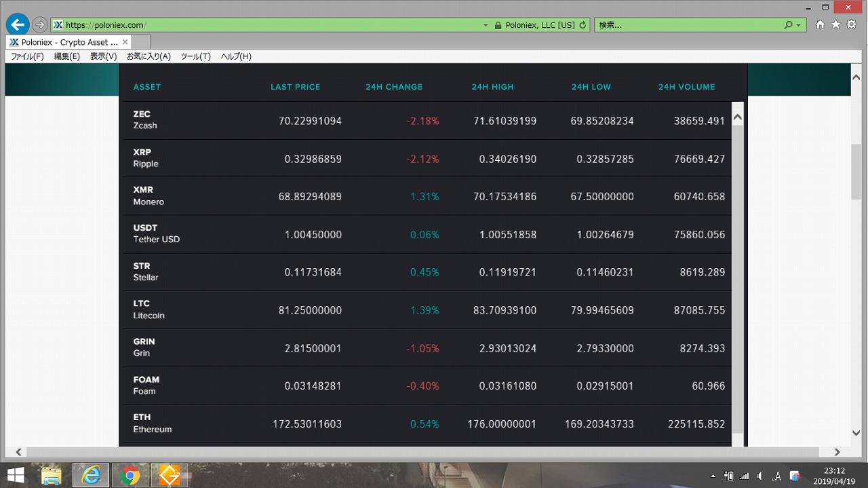Launch Google Chrome from the taskbar
868x488 pixels.
tap(130, 476)
